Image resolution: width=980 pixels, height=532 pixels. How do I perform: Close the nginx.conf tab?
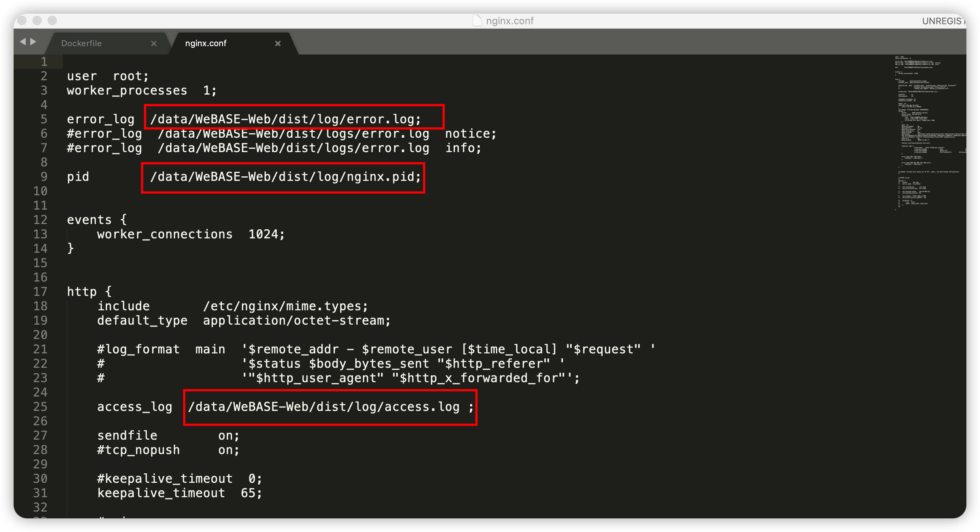point(278,44)
